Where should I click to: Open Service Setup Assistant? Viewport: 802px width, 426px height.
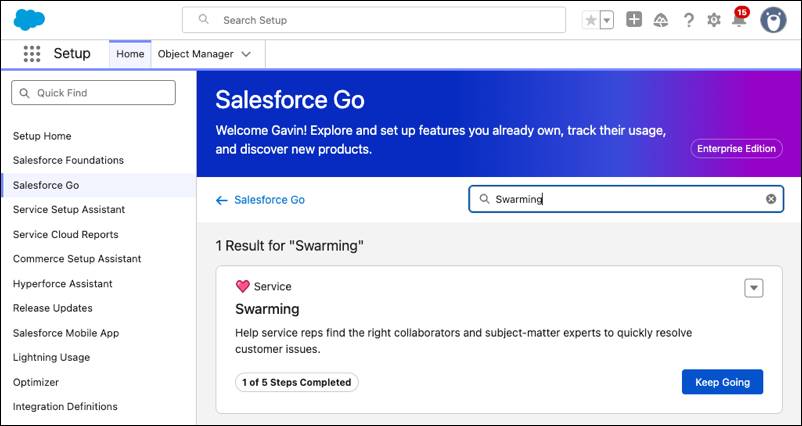69,209
